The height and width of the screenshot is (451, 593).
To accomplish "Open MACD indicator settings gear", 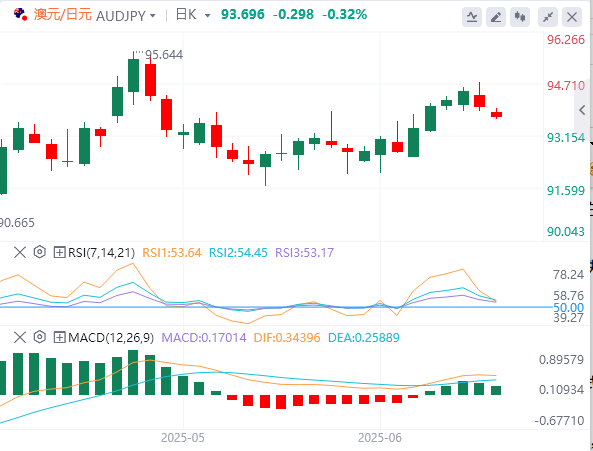I will pos(40,337).
